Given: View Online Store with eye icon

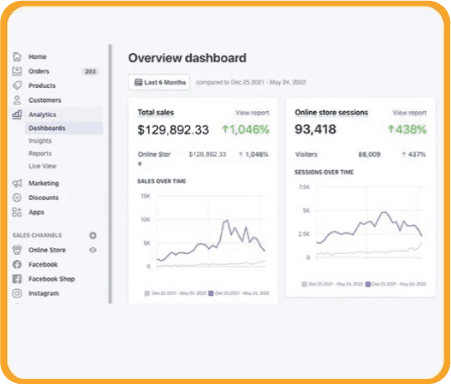Looking at the screenshot, I should tap(93, 250).
